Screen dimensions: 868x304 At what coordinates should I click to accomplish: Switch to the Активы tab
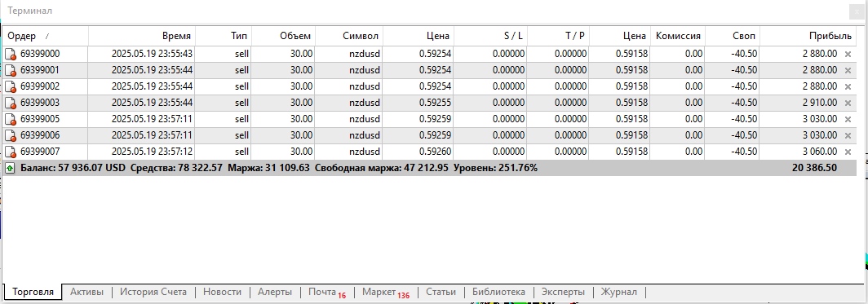pos(87,292)
